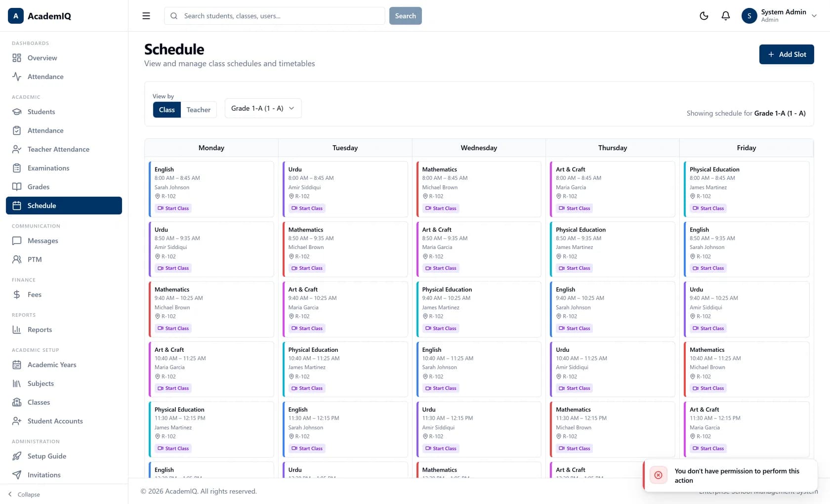
Task: Click the Friday 11:30 AM Art & Craft title
Action: click(704, 410)
